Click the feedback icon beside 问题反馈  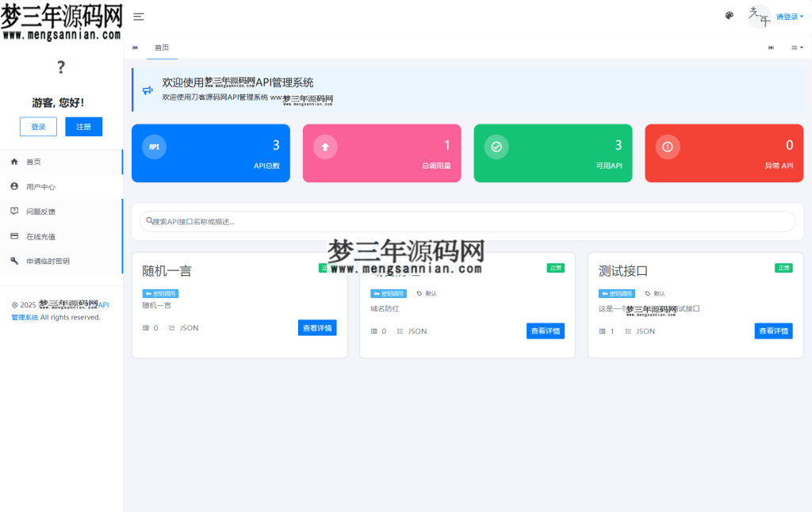coord(14,211)
